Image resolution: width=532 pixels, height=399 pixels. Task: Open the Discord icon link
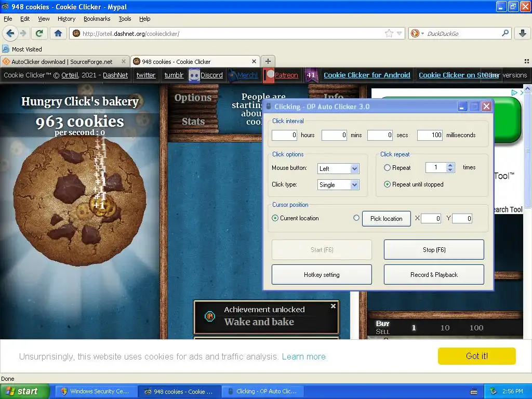[x=194, y=75]
